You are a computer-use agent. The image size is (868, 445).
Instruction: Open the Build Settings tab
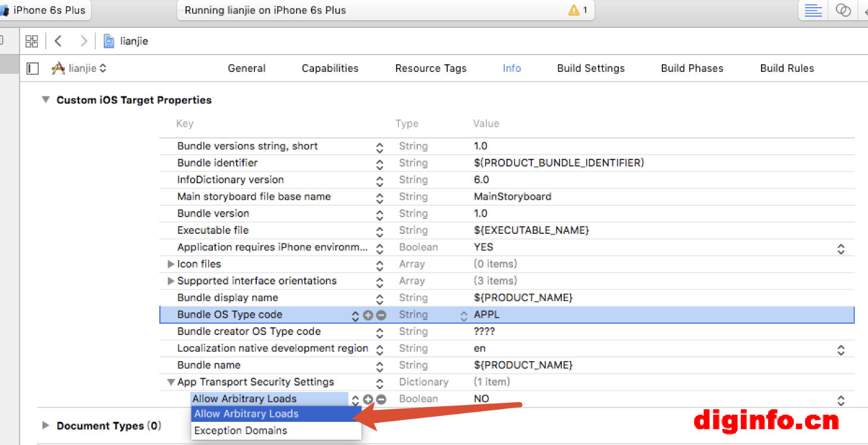(591, 68)
